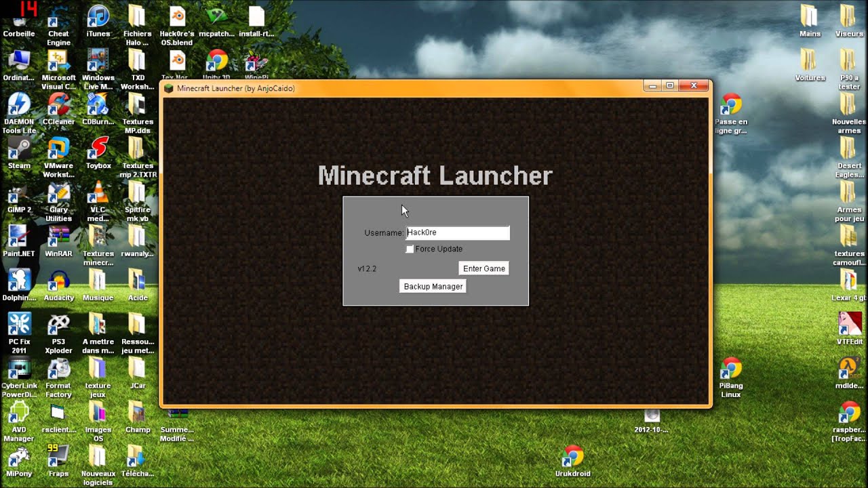The height and width of the screenshot is (488, 868).
Task: Open the mcpatch desktop icon
Action: pos(216,20)
